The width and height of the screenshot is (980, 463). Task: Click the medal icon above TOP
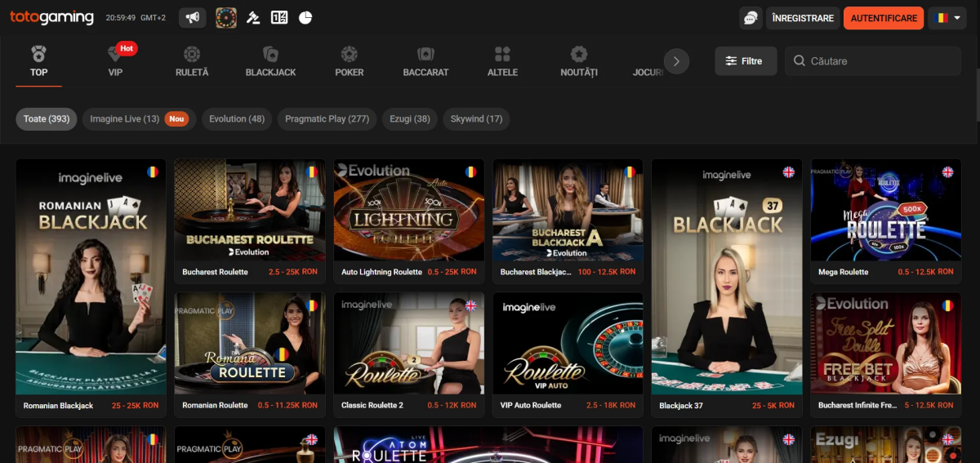click(38, 54)
